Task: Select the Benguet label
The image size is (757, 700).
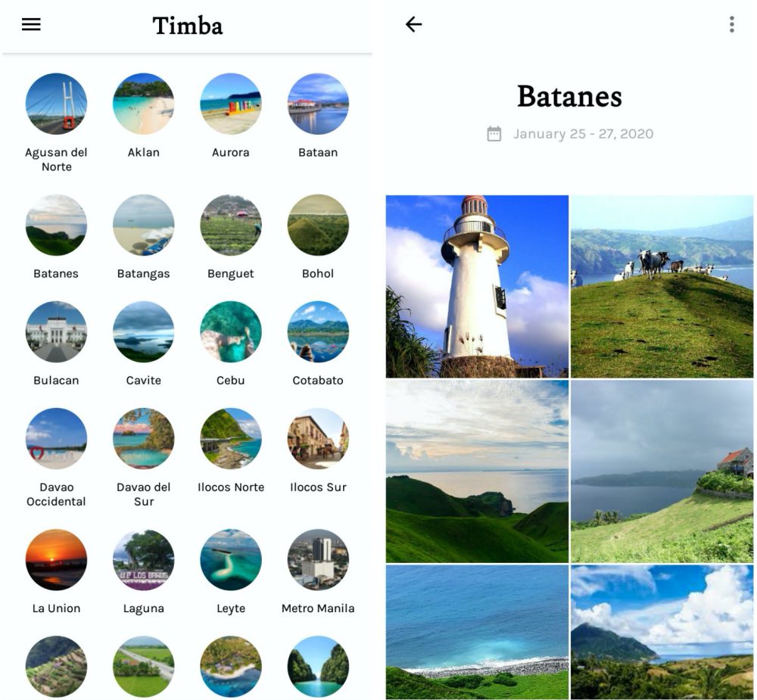Action: 231,274
